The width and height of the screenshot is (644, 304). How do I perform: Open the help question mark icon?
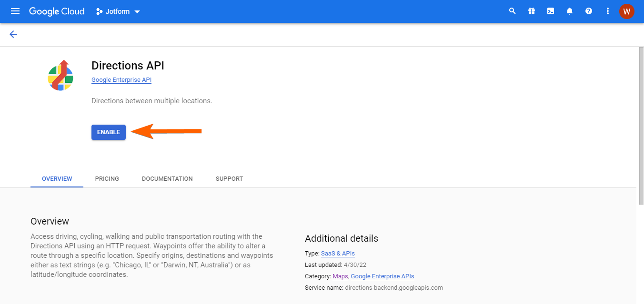[589, 11]
